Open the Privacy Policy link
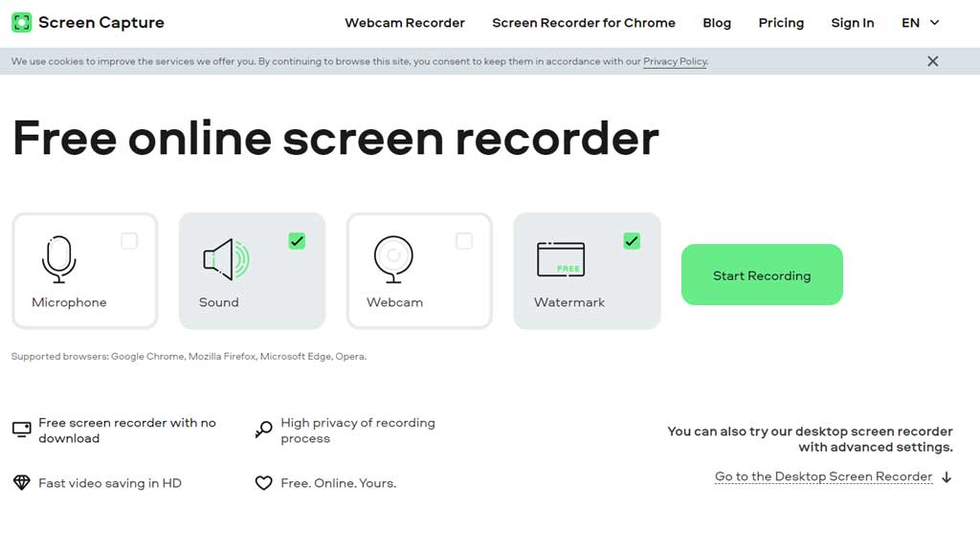980x550 pixels. pos(675,61)
